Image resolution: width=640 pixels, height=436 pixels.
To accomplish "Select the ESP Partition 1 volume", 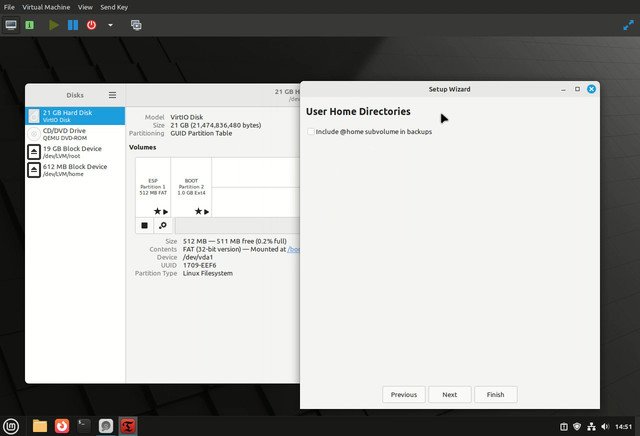I will [153, 187].
